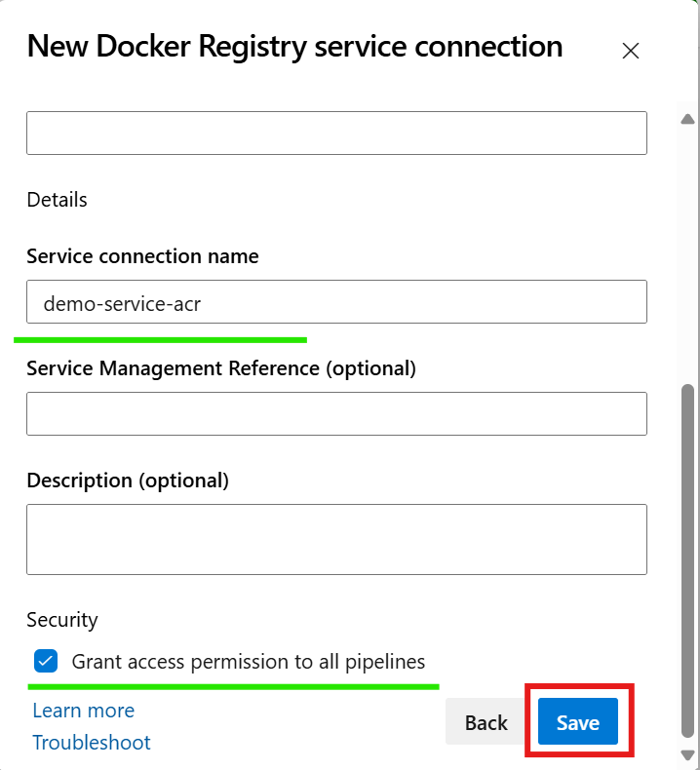Click the Save button

pyautogui.click(x=578, y=721)
